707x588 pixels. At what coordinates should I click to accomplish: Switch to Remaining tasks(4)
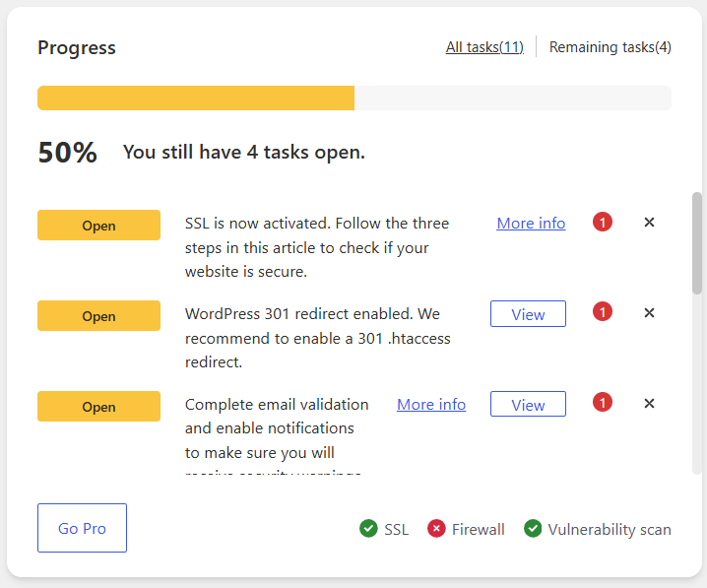pyautogui.click(x=611, y=47)
